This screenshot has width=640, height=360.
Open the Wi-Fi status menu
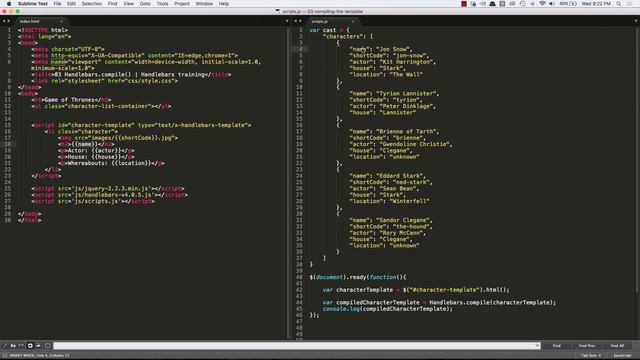click(542, 4)
